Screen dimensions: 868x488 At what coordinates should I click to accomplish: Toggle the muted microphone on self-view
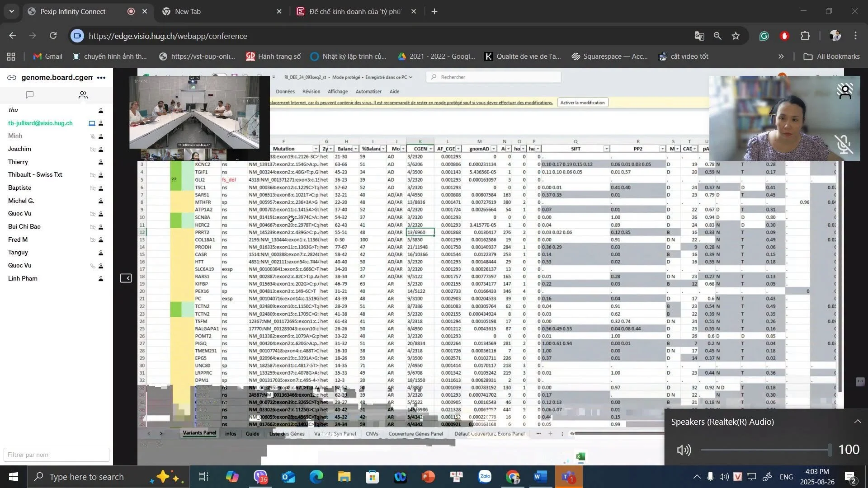pos(844,145)
